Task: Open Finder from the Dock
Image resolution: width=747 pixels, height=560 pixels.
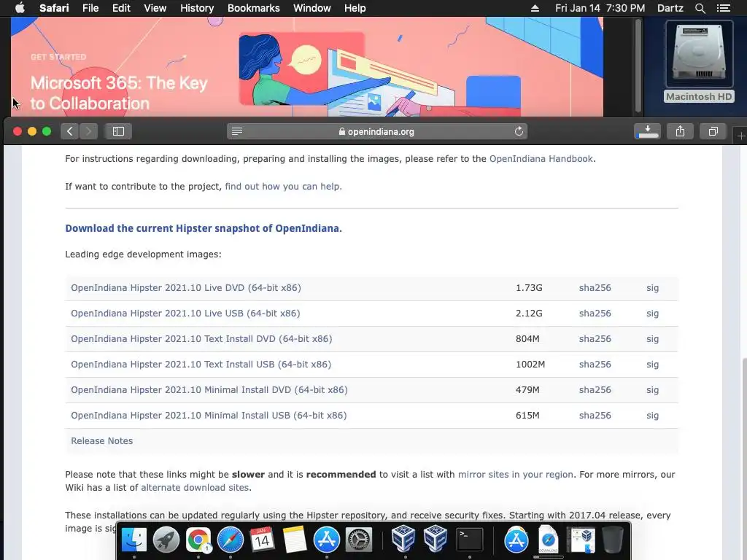Action: [134, 540]
